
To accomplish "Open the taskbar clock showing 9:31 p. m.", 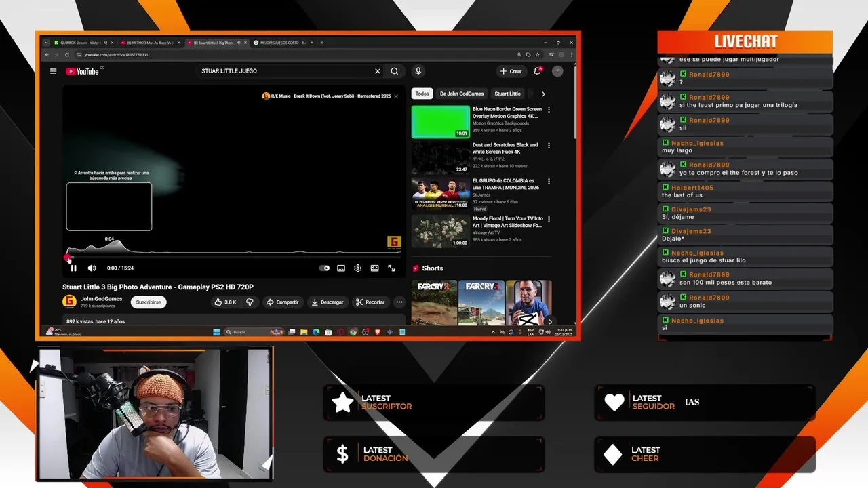I will click(564, 332).
